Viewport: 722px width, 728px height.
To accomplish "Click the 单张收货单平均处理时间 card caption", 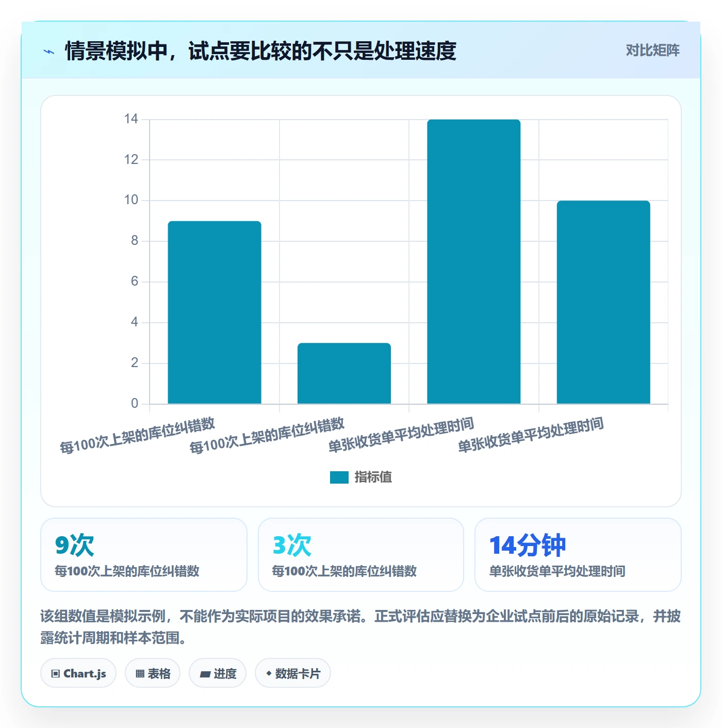I will pos(557,571).
